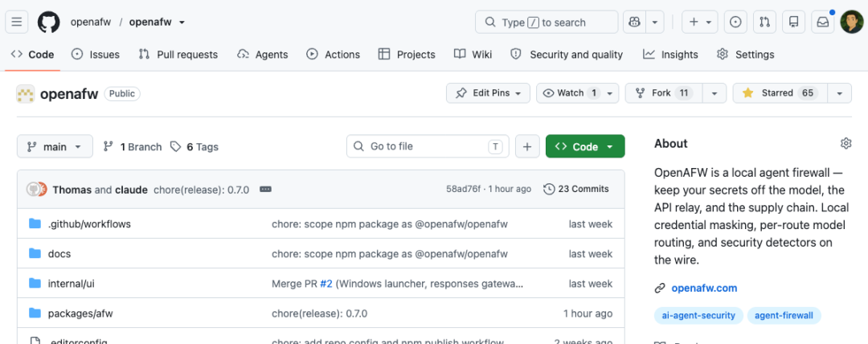The width and height of the screenshot is (868, 344).
Task: Open the user avatar menu
Action: coord(851,23)
